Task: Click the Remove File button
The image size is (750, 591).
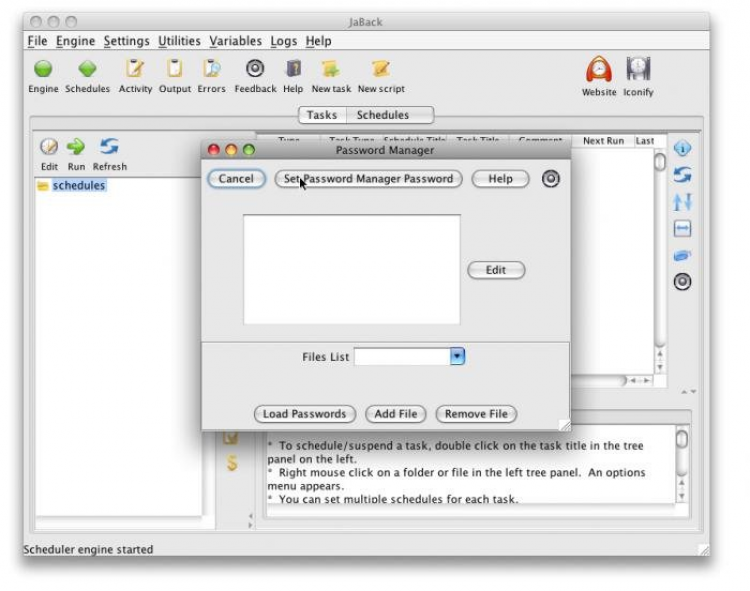Action: click(x=476, y=414)
